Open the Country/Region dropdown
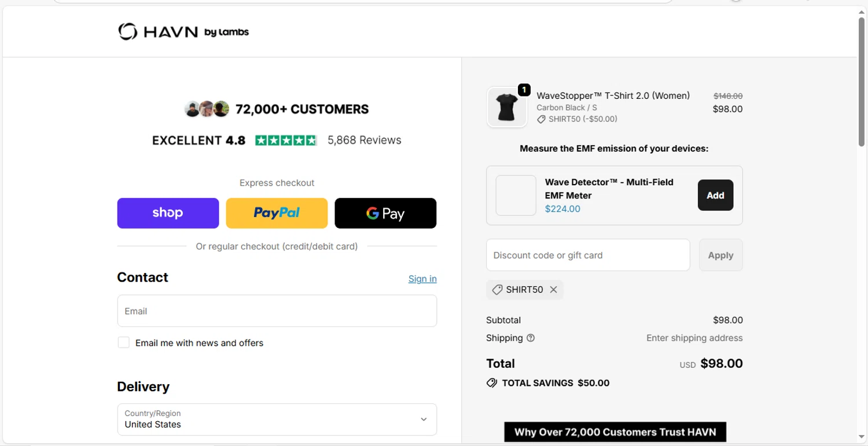The image size is (868, 446). tap(277, 419)
